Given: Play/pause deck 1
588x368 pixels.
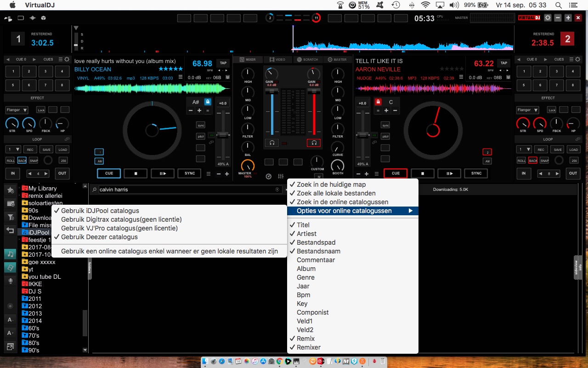Looking at the screenshot, I should 163,173.
